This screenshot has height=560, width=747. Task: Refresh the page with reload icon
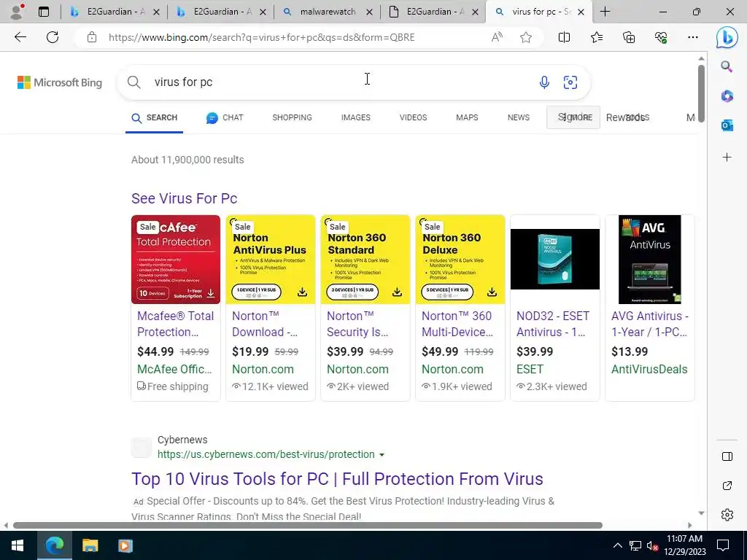click(x=53, y=37)
